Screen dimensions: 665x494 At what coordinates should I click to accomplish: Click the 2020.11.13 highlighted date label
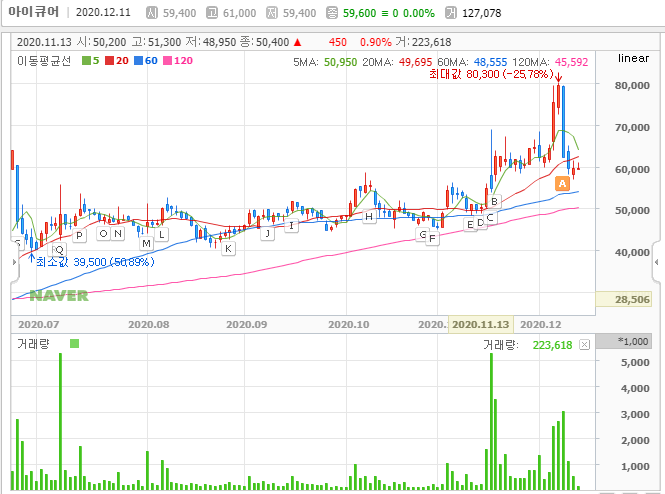481,324
